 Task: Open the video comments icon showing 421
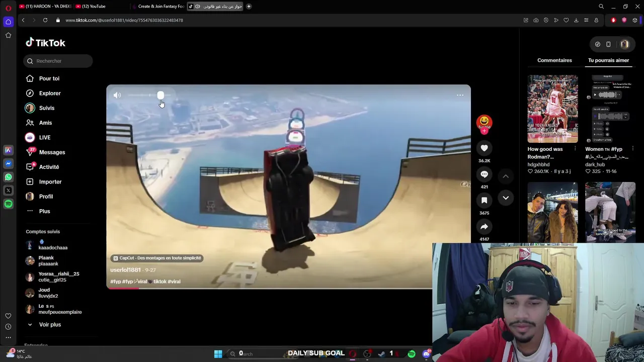pos(484,174)
